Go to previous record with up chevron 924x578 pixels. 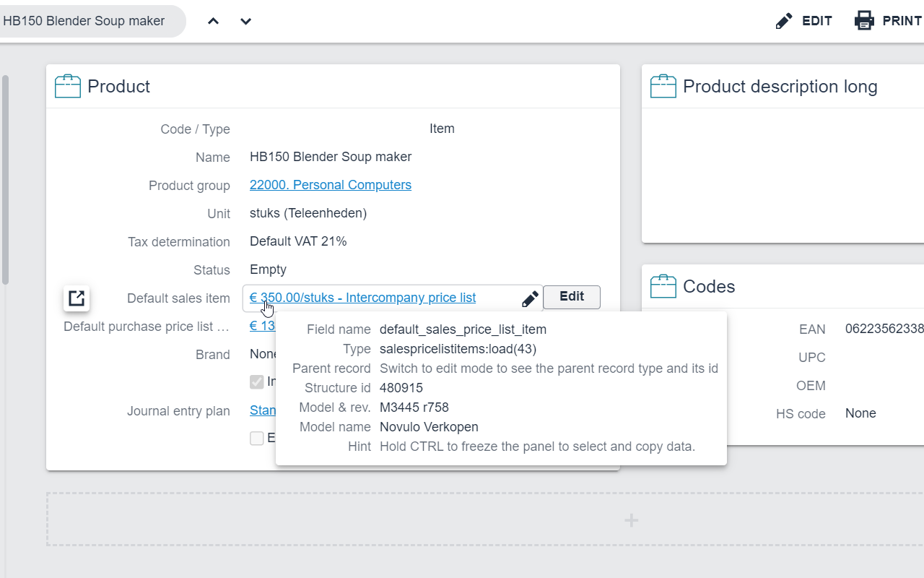click(x=213, y=21)
